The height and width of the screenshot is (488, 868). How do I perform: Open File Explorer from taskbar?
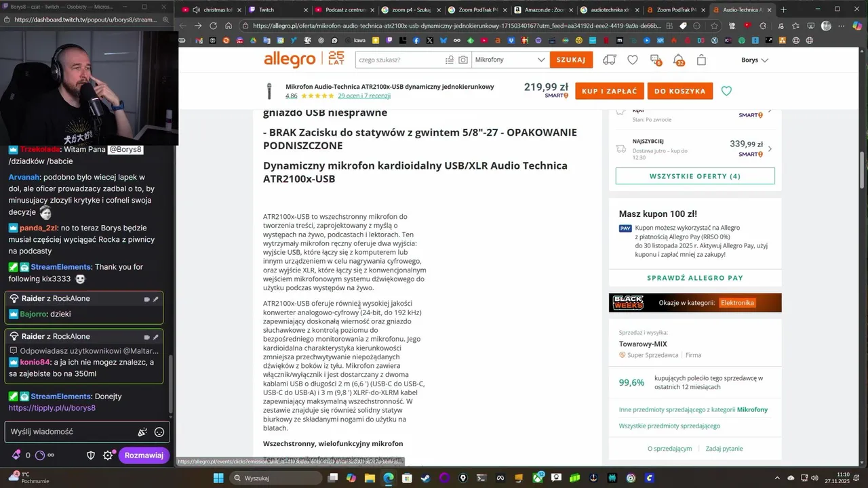(370, 478)
